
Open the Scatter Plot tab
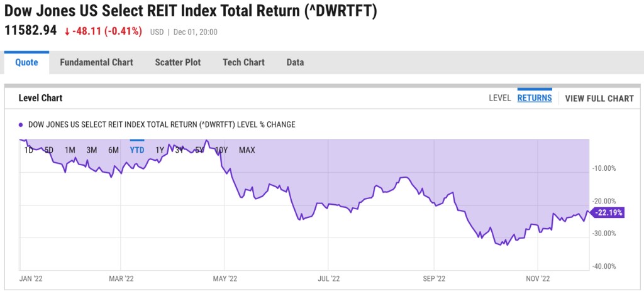pyautogui.click(x=178, y=62)
